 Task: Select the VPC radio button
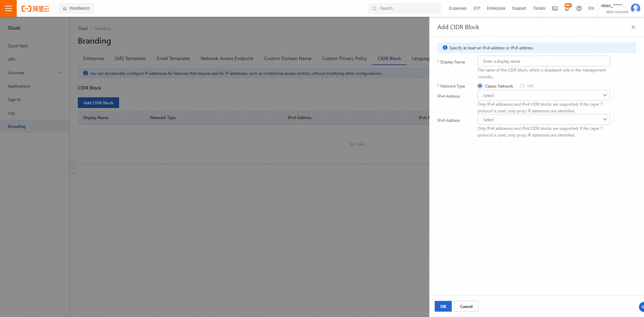pyautogui.click(x=522, y=86)
